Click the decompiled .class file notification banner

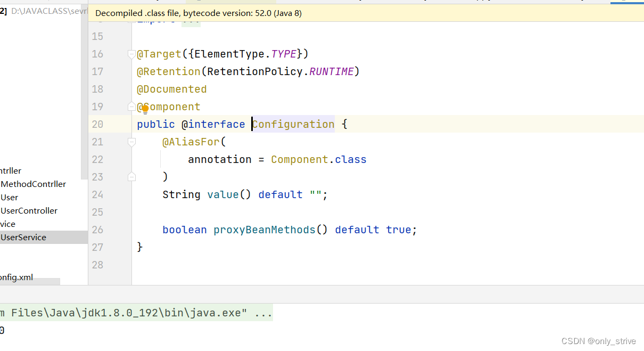366,13
